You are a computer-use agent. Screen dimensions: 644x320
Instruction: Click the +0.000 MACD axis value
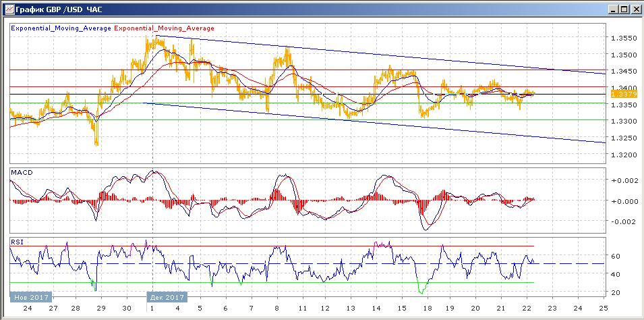tap(623, 201)
